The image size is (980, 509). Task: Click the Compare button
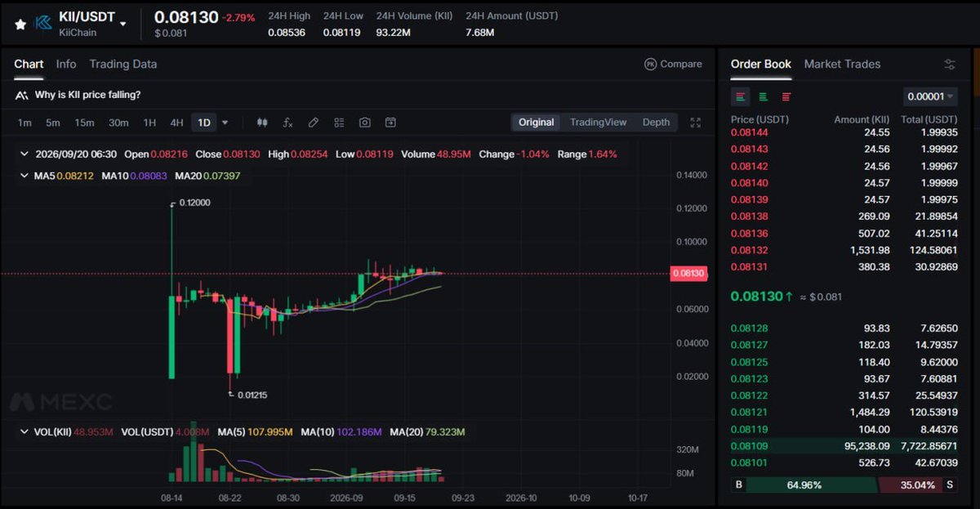tap(673, 64)
